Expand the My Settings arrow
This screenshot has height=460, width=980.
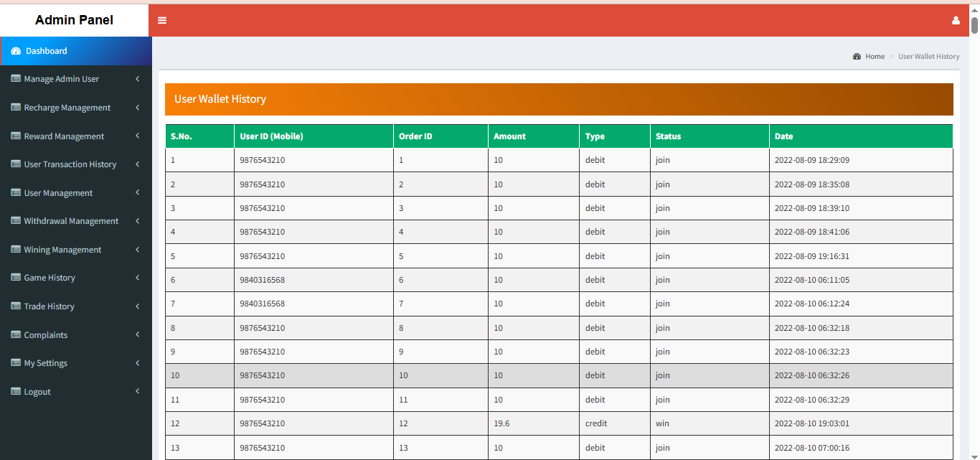tap(137, 363)
